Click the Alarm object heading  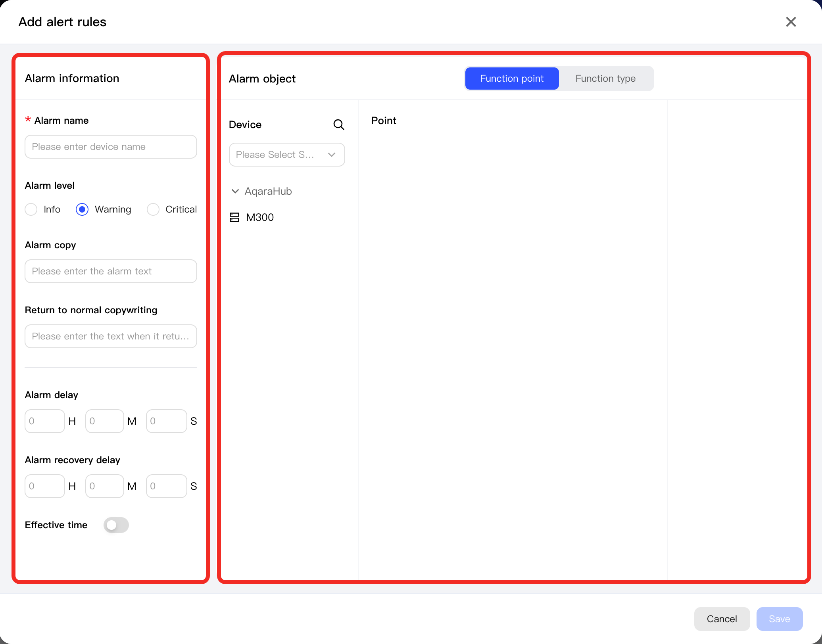pos(262,79)
